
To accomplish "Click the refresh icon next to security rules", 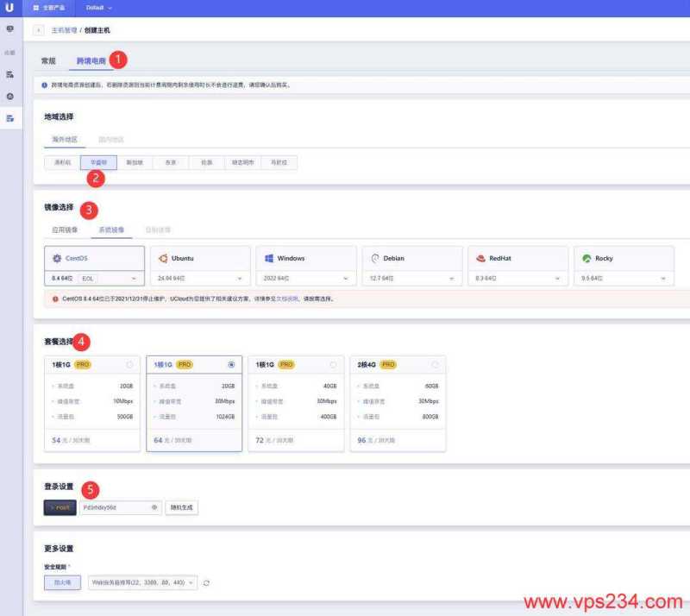I will coord(207,582).
